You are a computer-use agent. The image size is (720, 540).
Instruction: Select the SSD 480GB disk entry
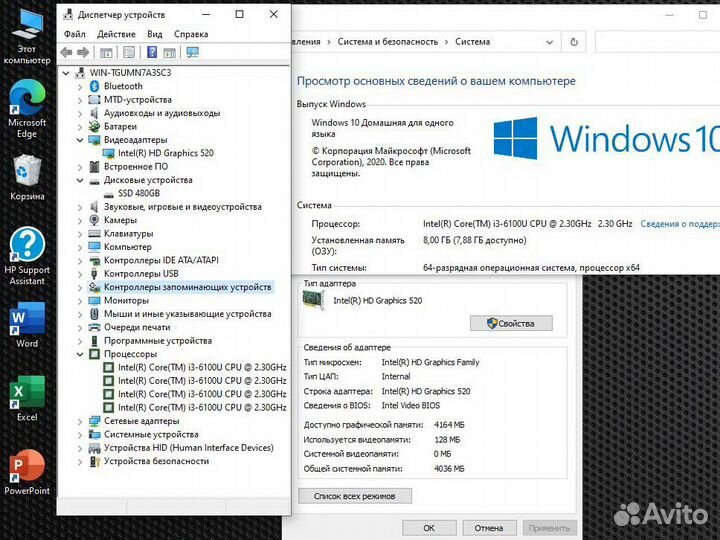point(139,193)
